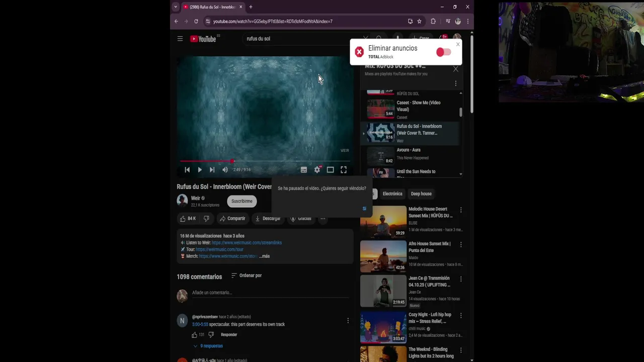Open Chrome extensions puzzle menu
Image resolution: width=644 pixels, height=362 pixels.
tap(433, 21)
